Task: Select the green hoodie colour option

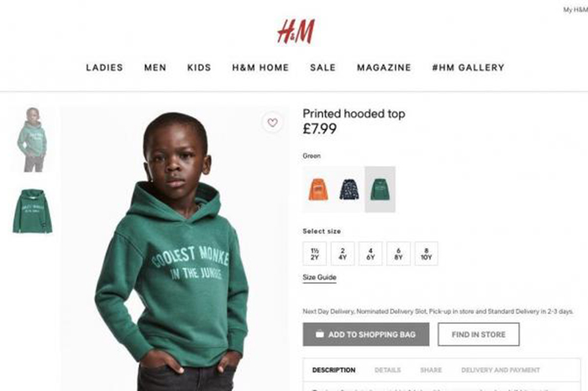Action: click(x=381, y=190)
